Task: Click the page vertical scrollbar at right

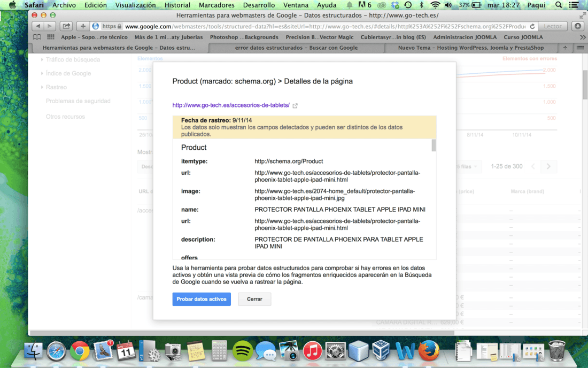Action: pos(585,85)
